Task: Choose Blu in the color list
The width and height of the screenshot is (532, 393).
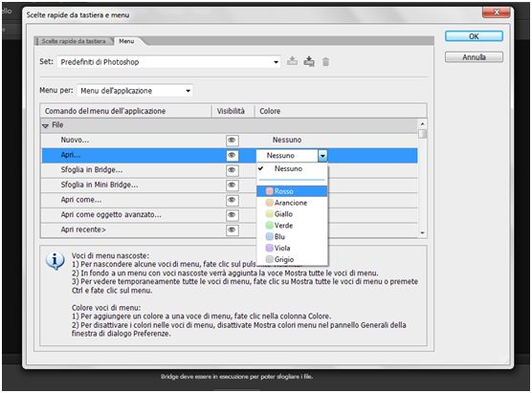Action: point(292,237)
